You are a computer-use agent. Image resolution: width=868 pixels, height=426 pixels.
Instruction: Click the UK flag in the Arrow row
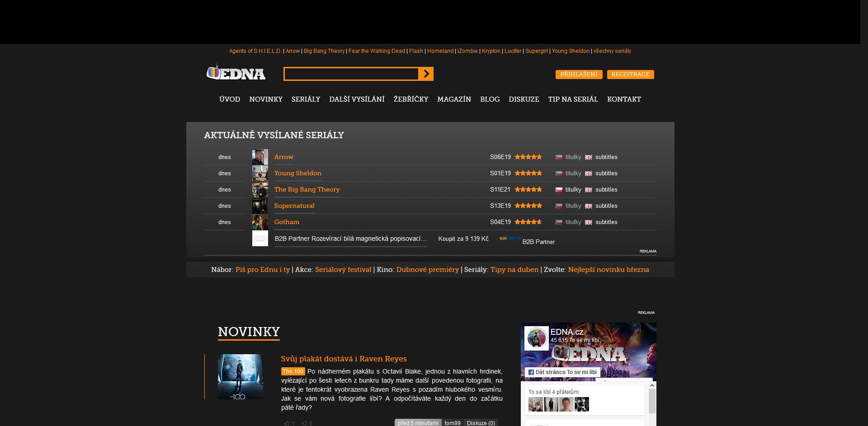tap(589, 157)
